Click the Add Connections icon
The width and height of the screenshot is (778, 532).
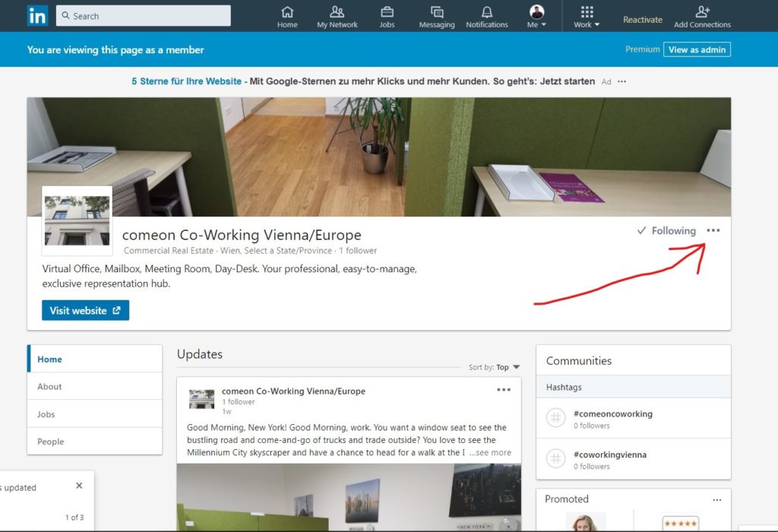click(702, 12)
